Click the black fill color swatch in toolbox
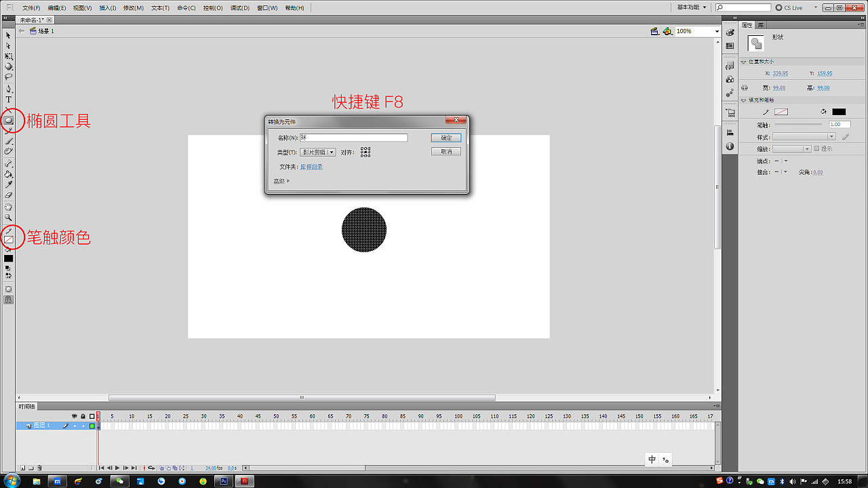868x488 pixels. [x=9, y=258]
